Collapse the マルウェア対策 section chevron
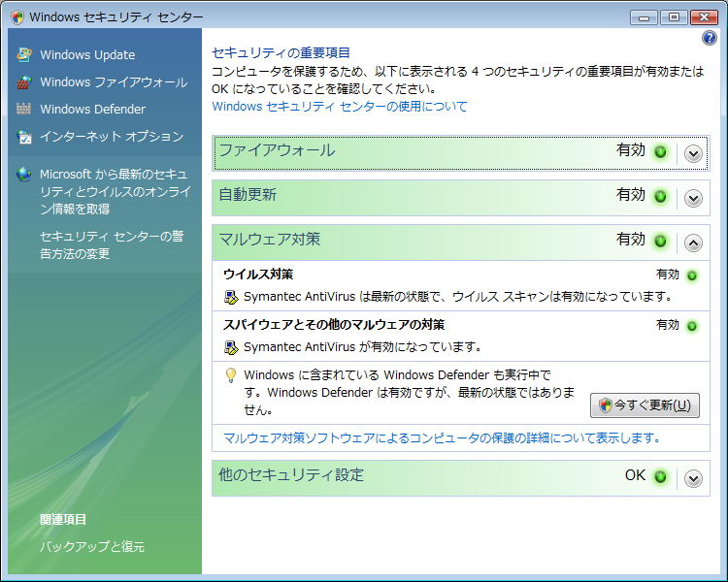Viewport: 728px width, 582px height. click(693, 242)
